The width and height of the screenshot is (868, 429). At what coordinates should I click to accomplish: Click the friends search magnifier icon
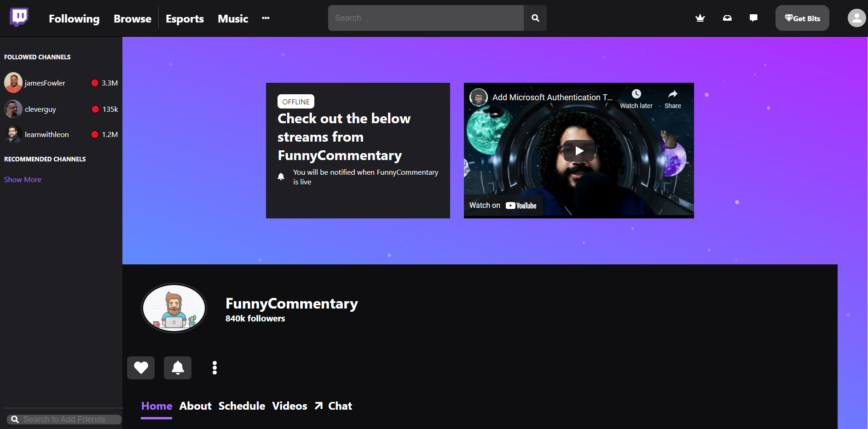pyautogui.click(x=15, y=419)
